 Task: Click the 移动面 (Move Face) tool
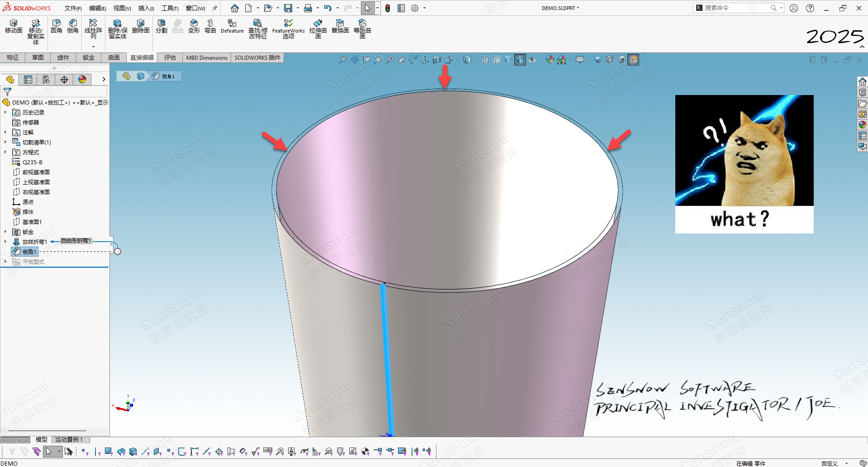click(x=14, y=26)
